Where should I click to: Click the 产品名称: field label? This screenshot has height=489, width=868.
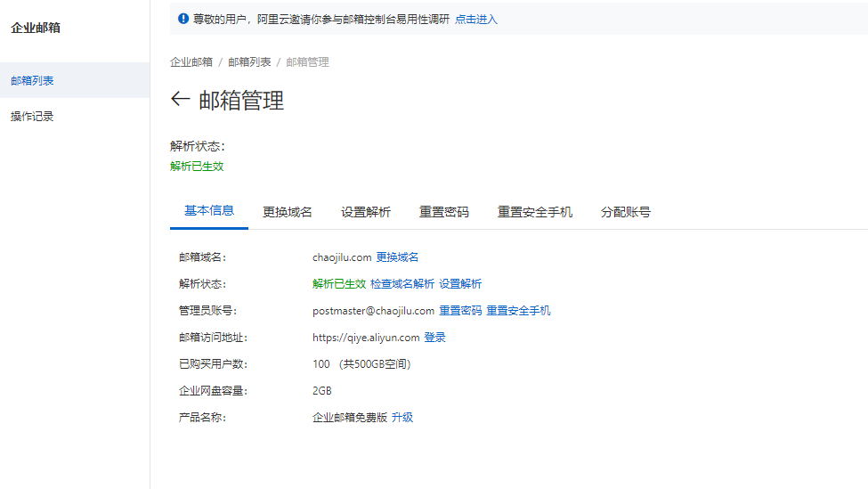(203, 417)
